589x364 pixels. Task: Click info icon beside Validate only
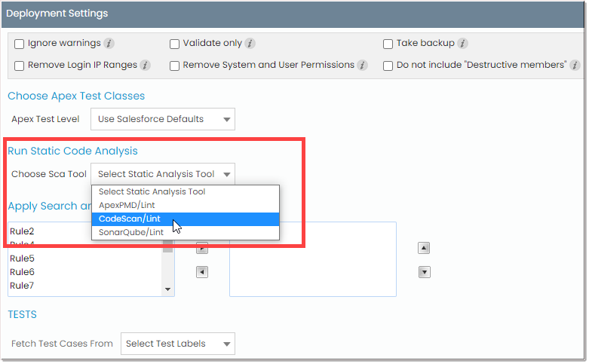click(250, 44)
